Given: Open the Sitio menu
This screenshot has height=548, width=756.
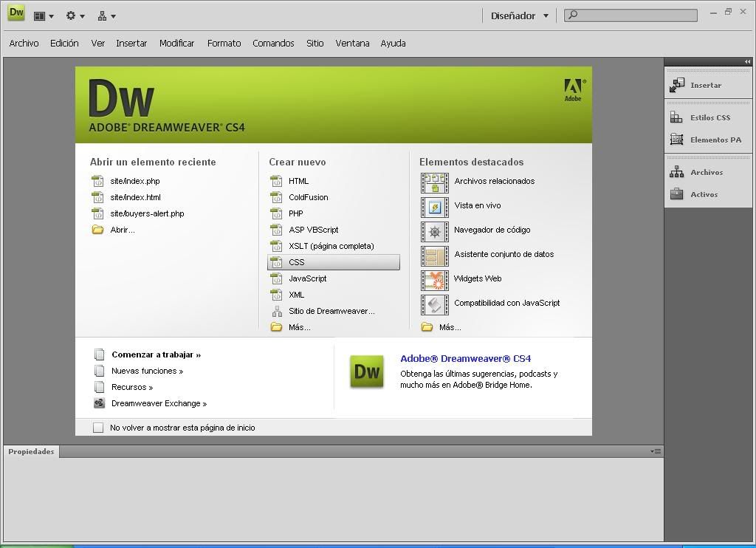Looking at the screenshot, I should point(315,44).
